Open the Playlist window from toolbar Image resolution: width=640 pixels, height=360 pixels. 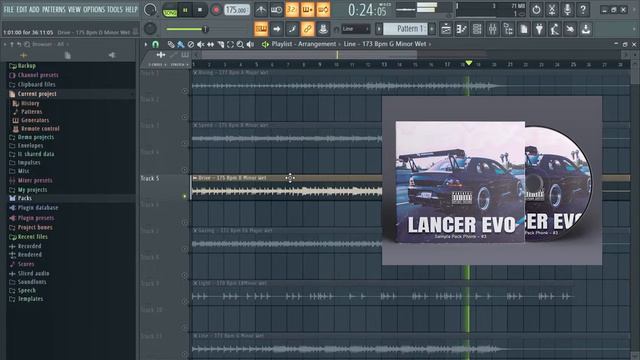[x=446, y=29]
